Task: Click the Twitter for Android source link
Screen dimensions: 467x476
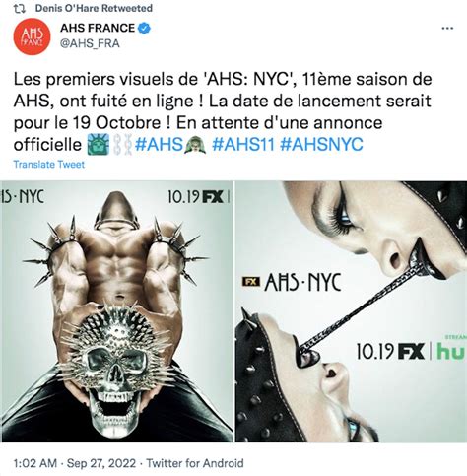Action: click(195, 463)
